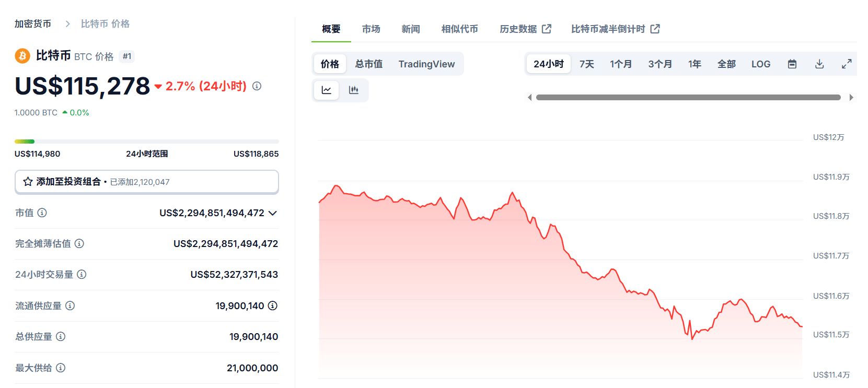Expand the market cap value chevron
Image resolution: width=868 pixels, height=388 pixels.
[x=273, y=213]
